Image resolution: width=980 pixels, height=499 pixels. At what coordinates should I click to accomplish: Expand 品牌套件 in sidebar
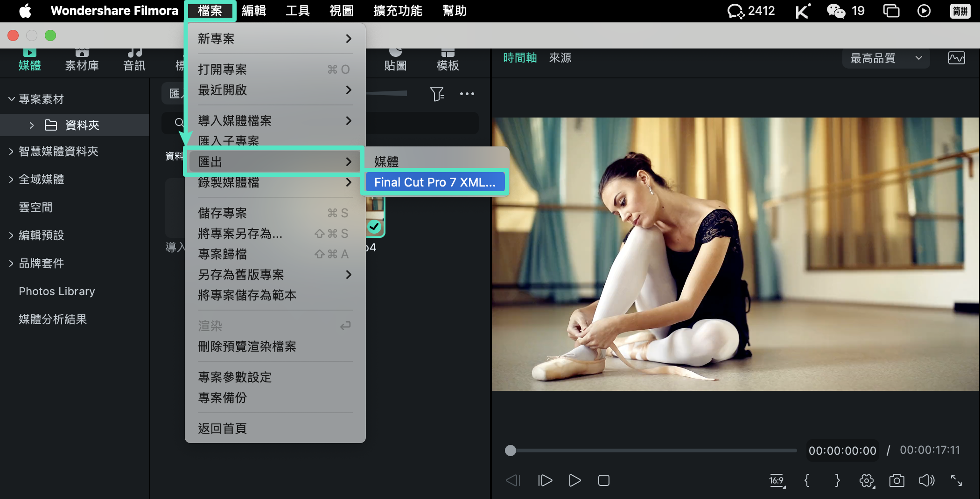point(11,263)
